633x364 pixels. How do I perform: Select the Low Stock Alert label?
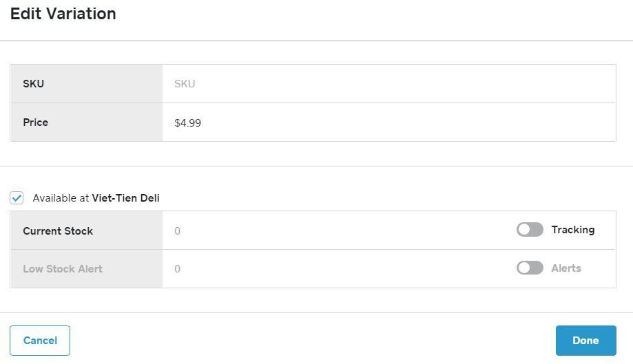62,269
